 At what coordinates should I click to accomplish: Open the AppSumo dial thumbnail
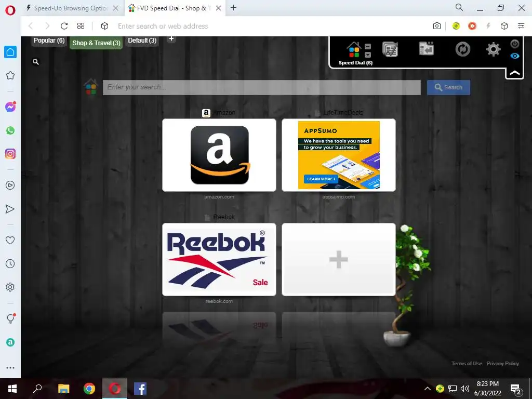pos(339,155)
